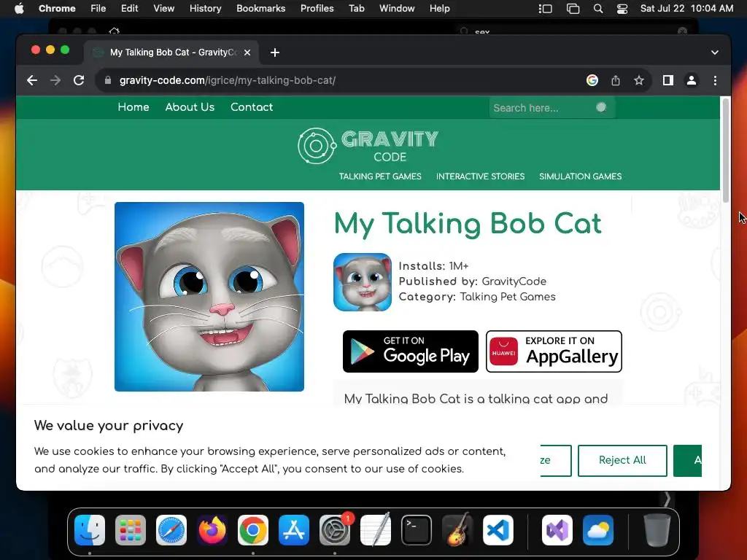The height and width of the screenshot is (560, 747).
Task: Click the address bar URL
Action: (x=228, y=80)
